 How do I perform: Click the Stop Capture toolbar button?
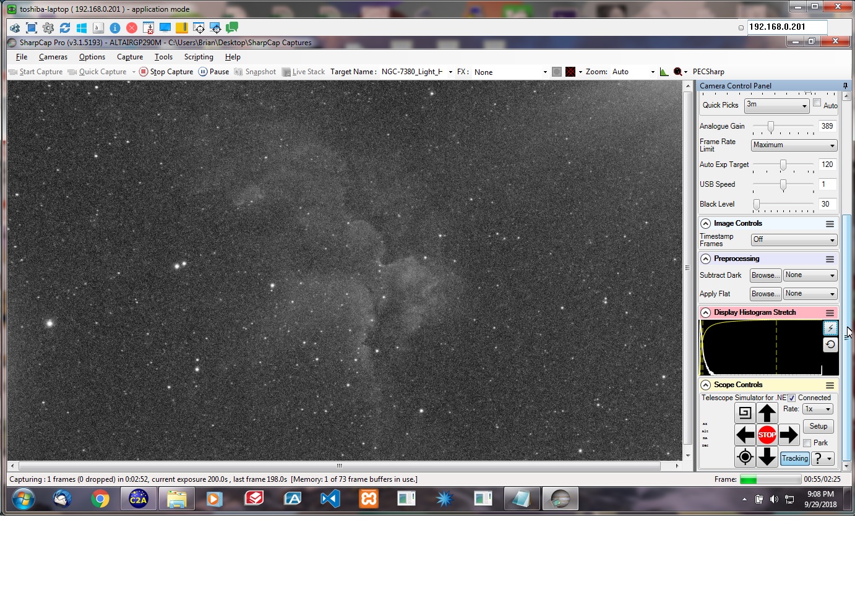point(166,72)
